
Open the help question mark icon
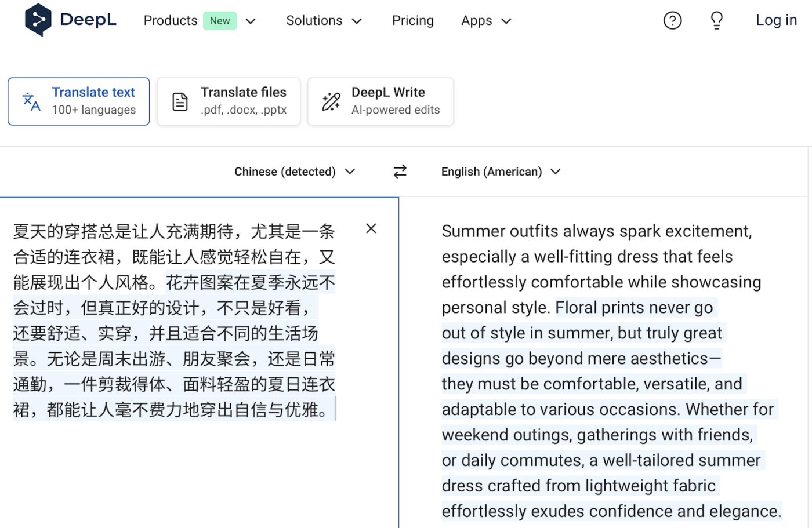[672, 20]
